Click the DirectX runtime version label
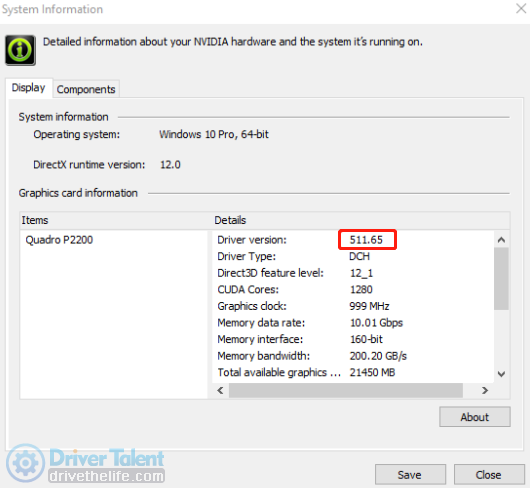This screenshot has width=530, height=488. pos(89,165)
